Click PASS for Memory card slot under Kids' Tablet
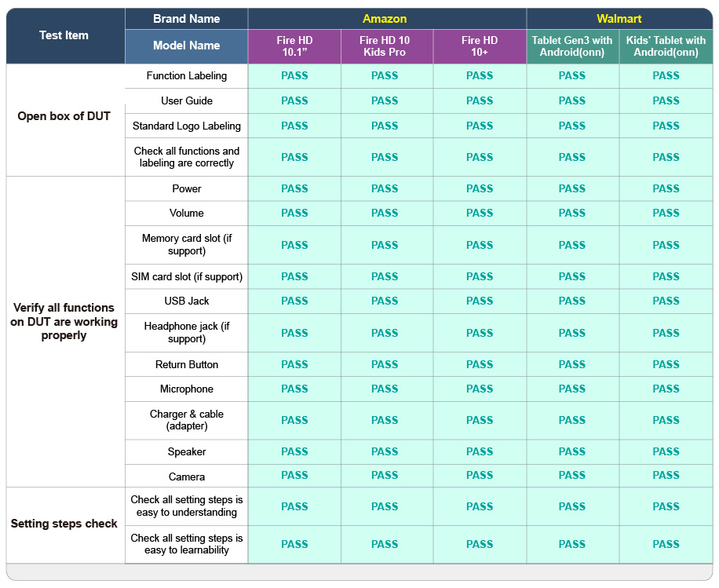Image resolution: width=719 pixels, height=588 pixels. click(x=666, y=245)
